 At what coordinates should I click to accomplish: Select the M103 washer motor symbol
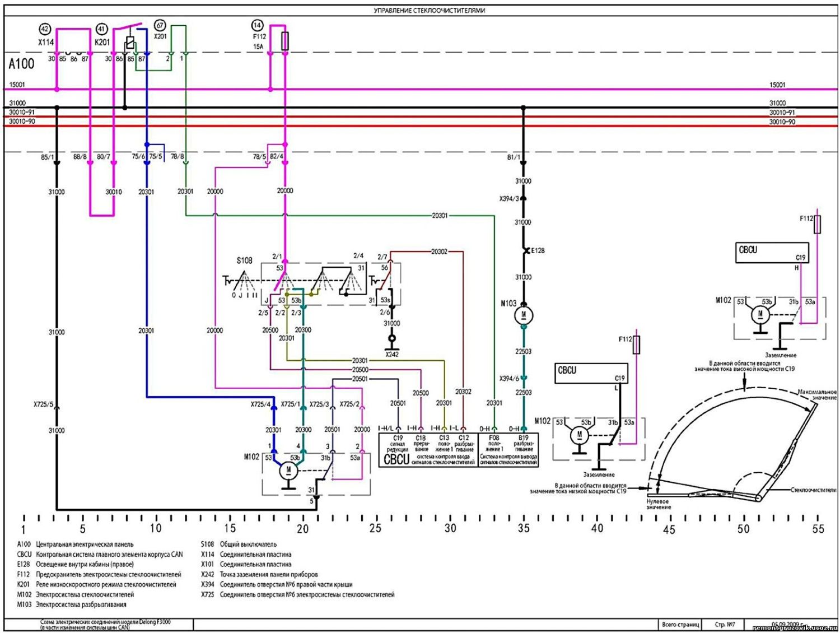(524, 315)
